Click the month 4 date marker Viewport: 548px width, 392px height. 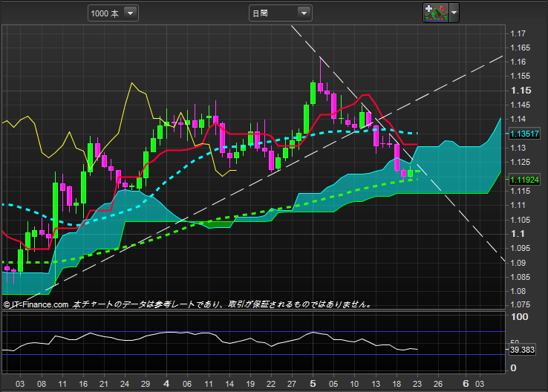pos(166,384)
